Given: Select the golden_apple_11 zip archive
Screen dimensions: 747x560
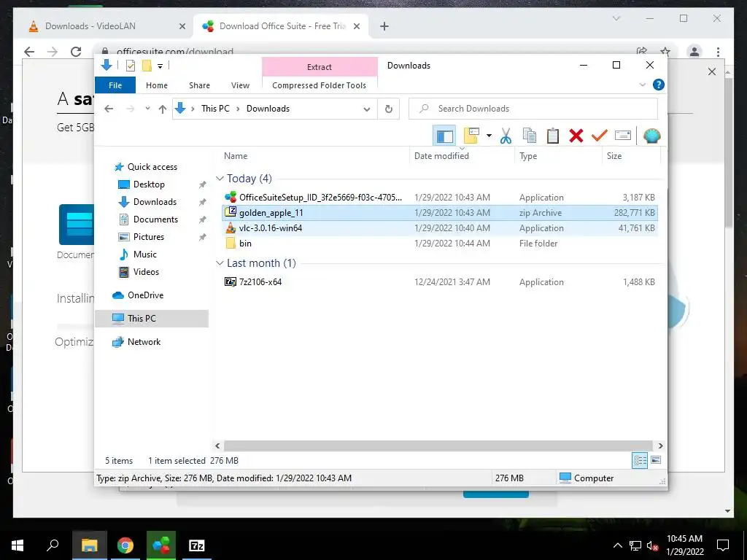Looking at the screenshot, I should point(440,212).
